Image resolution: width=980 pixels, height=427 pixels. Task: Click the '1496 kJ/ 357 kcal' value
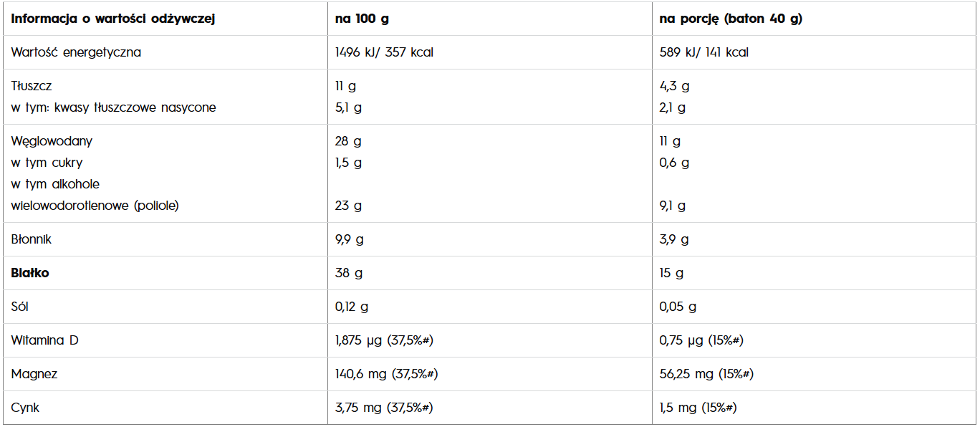pos(384,52)
